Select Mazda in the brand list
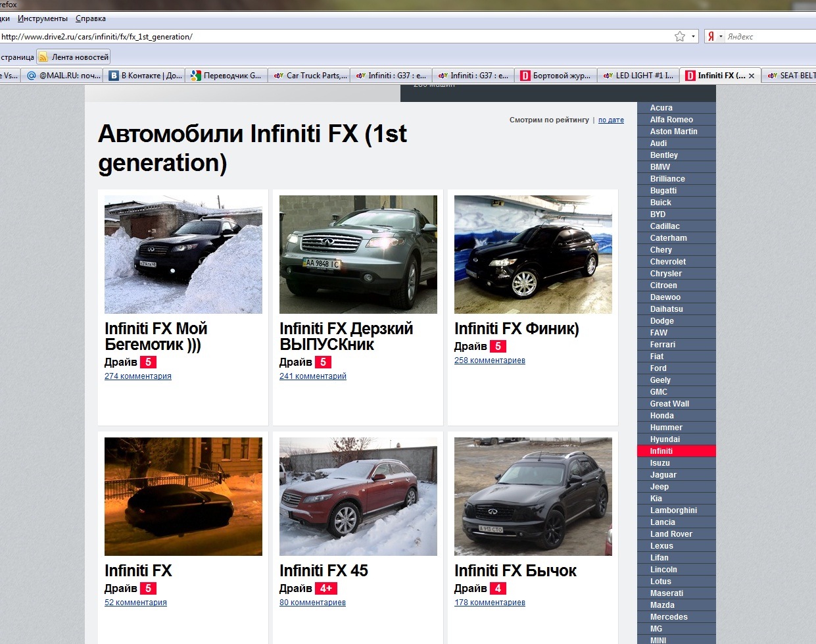The image size is (816, 644). point(677,605)
